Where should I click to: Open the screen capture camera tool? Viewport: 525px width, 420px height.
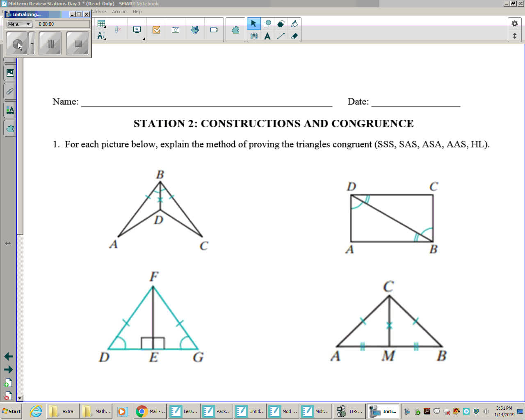click(176, 30)
